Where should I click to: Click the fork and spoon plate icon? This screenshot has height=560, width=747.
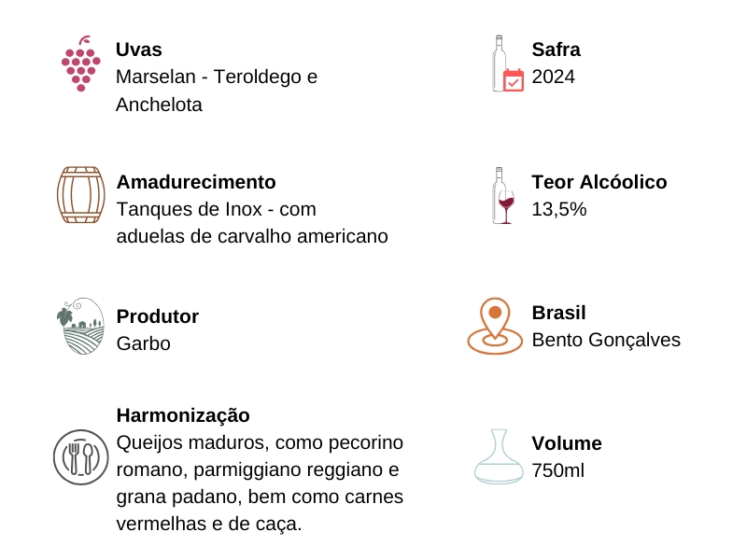[80, 456]
